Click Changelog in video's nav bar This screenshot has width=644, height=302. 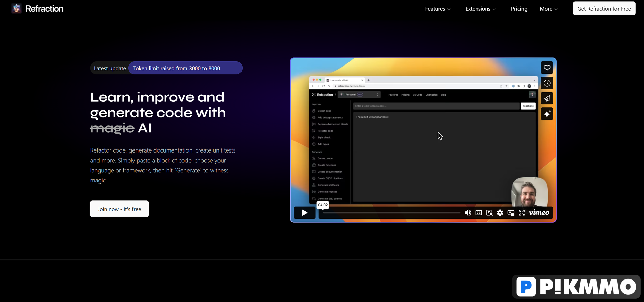click(x=431, y=95)
